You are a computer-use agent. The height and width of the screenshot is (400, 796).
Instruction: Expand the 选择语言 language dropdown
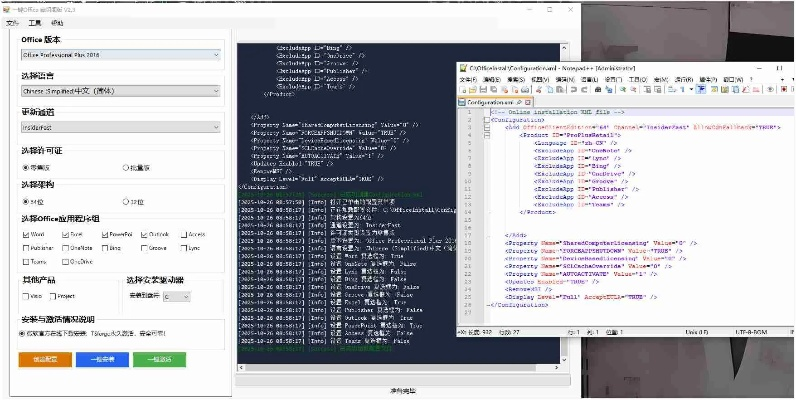pyautogui.click(x=120, y=91)
